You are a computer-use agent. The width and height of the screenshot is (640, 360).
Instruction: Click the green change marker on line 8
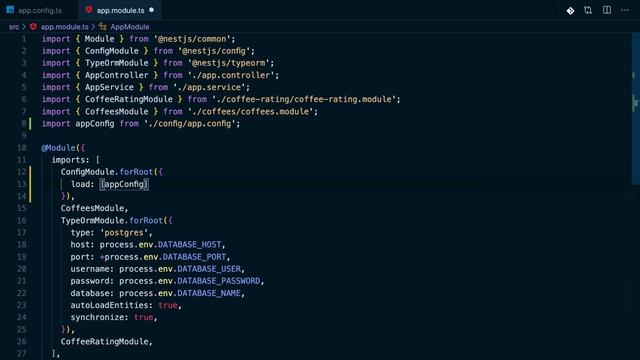pyautogui.click(x=30, y=124)
